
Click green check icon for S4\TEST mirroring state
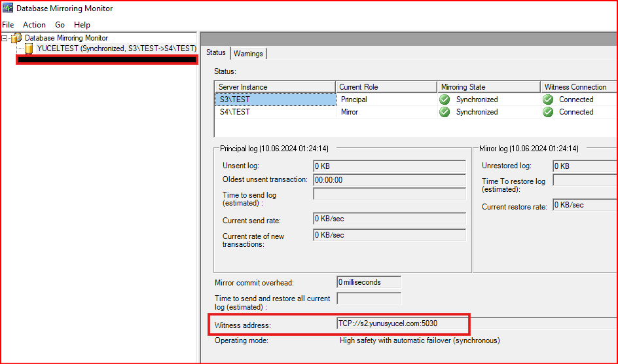(445, 112)
